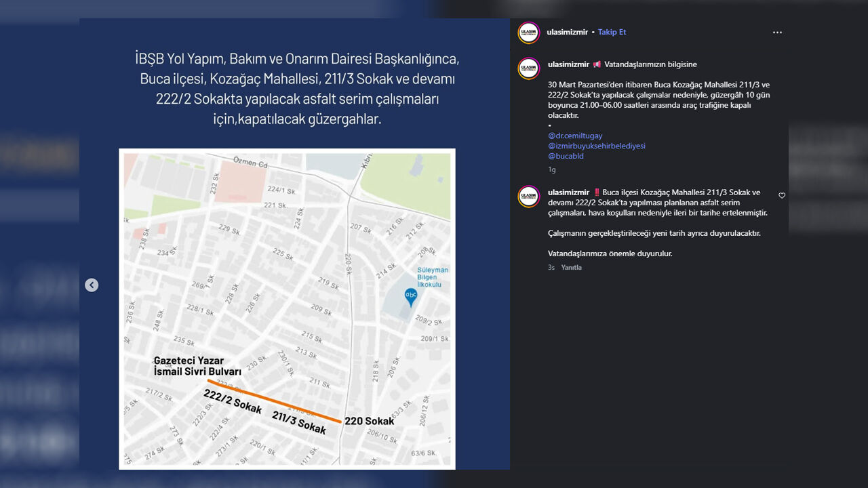Open the @bucabld mention
This screenshot has height=488, width=868.
(566, 156)
